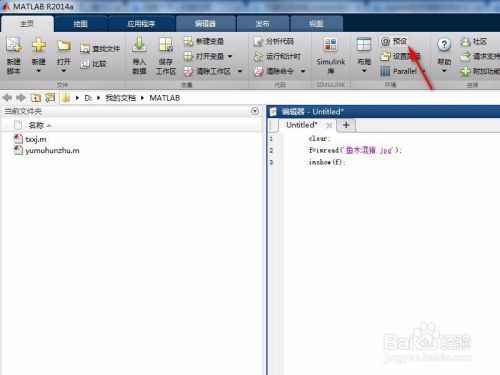Click 我的文档 in the folder path
Viewport: 500px width, 375px height.
tap(121, 98)
